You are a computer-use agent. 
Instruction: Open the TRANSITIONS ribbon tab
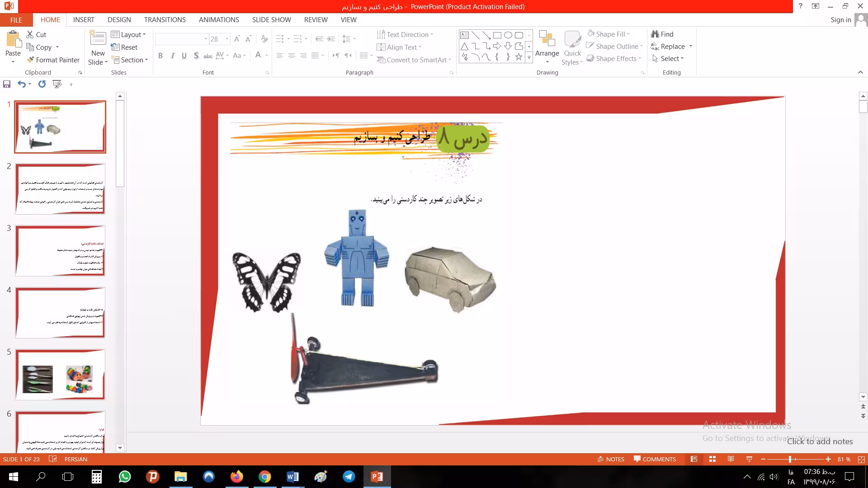pos(165,20)
